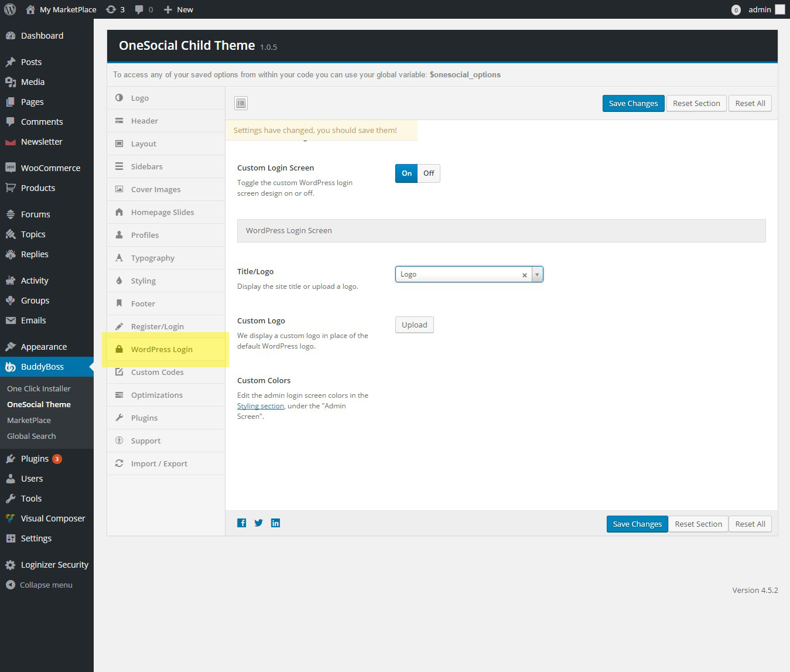Follow the Styling section link
This screenshot has height=672, width=790.
[261, 406]
